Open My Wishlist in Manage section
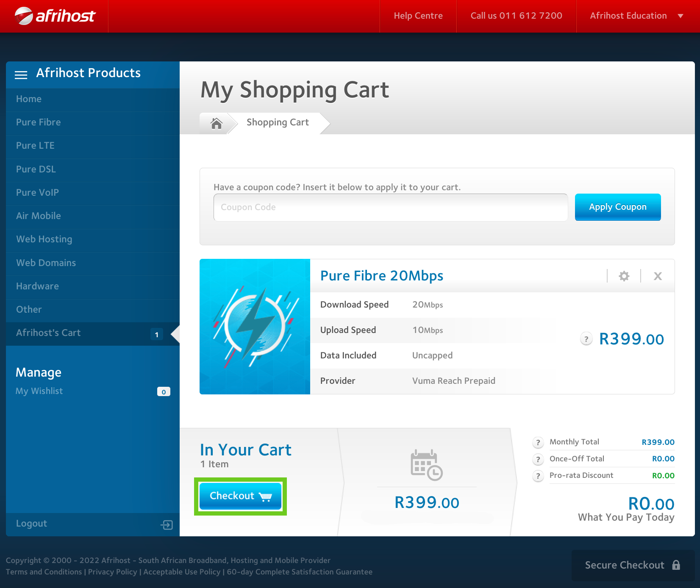 tap(39, 391)
